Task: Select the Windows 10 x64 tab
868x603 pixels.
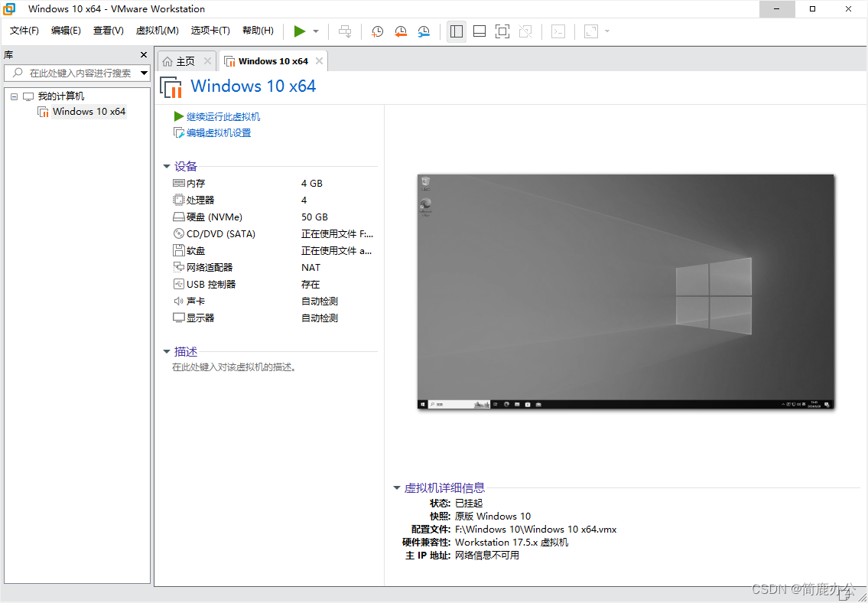Action: point(273,61)
